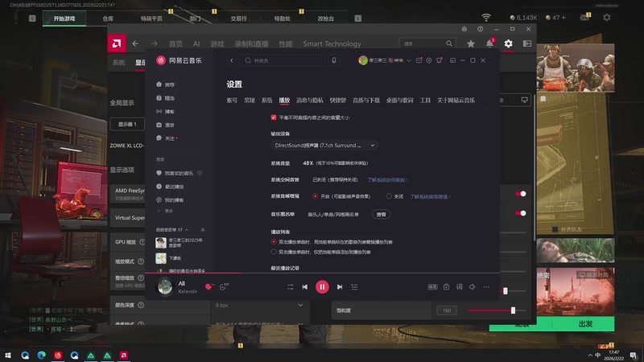Screen dimensions: 644x362
Task: Open help icon beside GPU 缩放
Action: tap(142, 242)
